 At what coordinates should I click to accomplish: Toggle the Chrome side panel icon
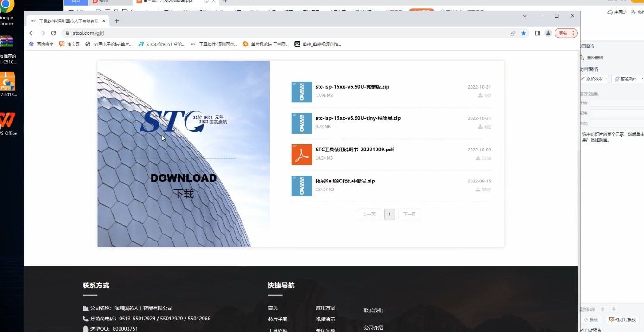point(537,33)
